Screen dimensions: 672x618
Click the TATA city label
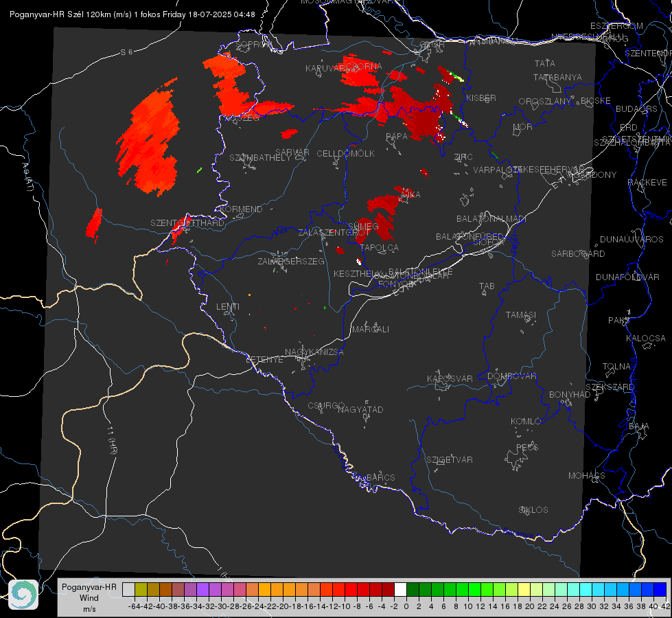[x=545, y=63]
